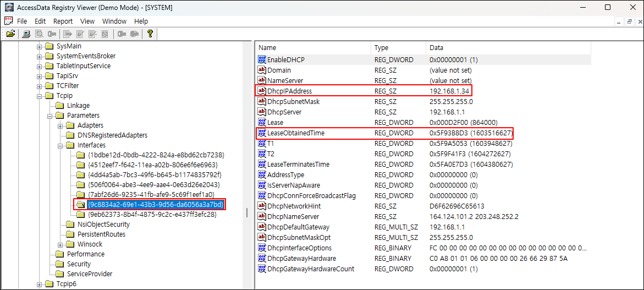Select the {7abf26d6-9235-41fb-afe9-5c69f1eef1a0} key
The image size is (644, 290).
[151, 194]
